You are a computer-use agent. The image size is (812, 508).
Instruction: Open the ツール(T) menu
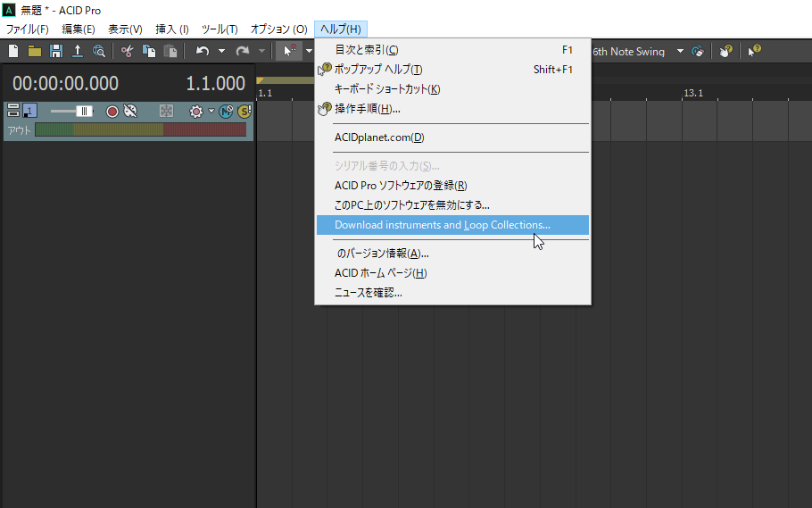tap(220, 29)
